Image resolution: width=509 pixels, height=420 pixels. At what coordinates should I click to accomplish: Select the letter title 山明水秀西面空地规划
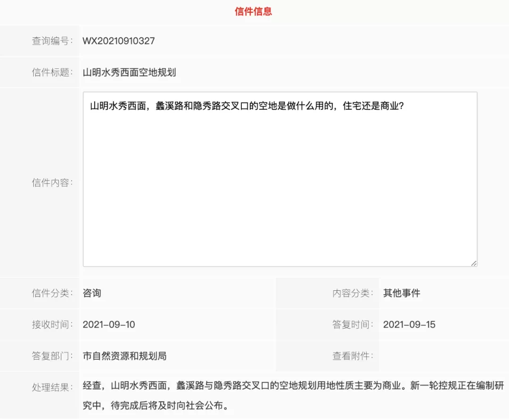(130, 73)
